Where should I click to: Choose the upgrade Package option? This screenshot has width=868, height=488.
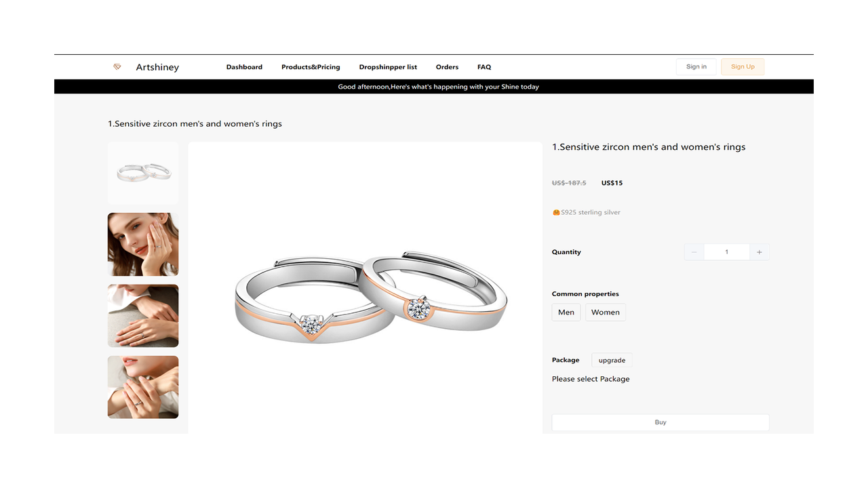point(611,359)
